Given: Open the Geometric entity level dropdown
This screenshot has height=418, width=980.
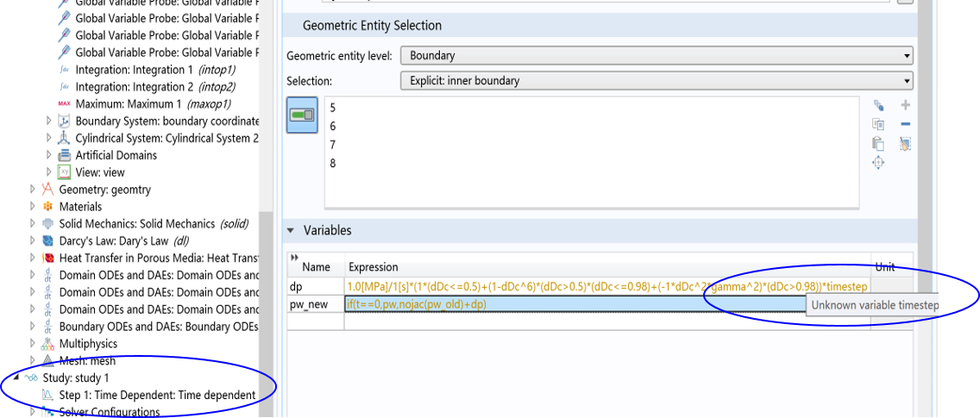Looking at the screenshot, I should 656,56.
